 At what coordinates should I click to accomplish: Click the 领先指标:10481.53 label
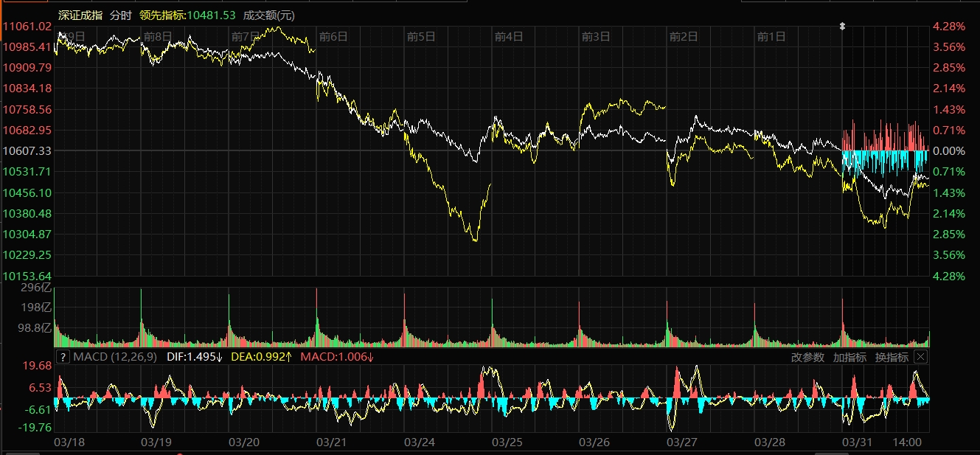(x=187, y=15)
